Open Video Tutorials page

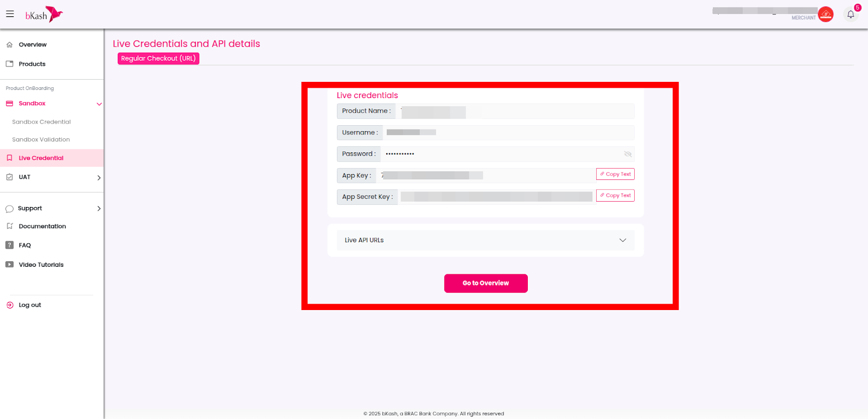coord(41,265)
